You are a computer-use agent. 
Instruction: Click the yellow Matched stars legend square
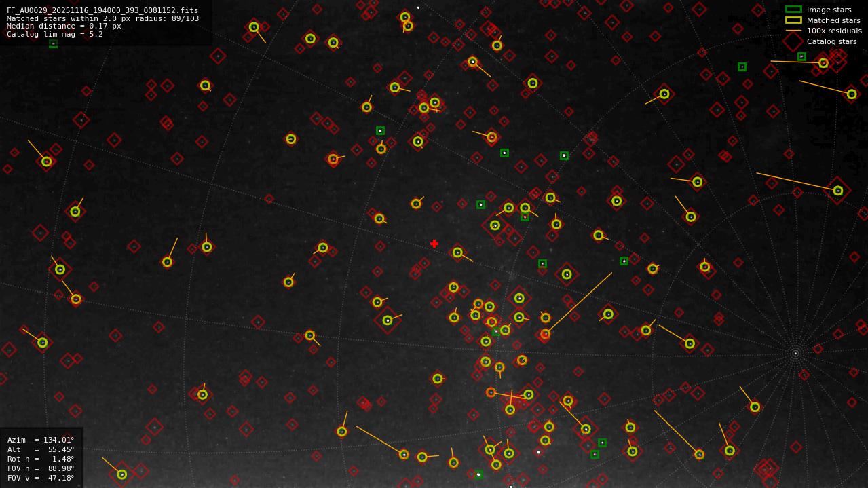793,20
